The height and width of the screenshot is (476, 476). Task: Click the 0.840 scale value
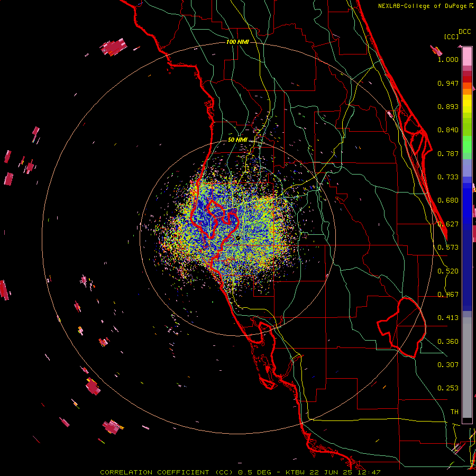click(x=448, y=130)
